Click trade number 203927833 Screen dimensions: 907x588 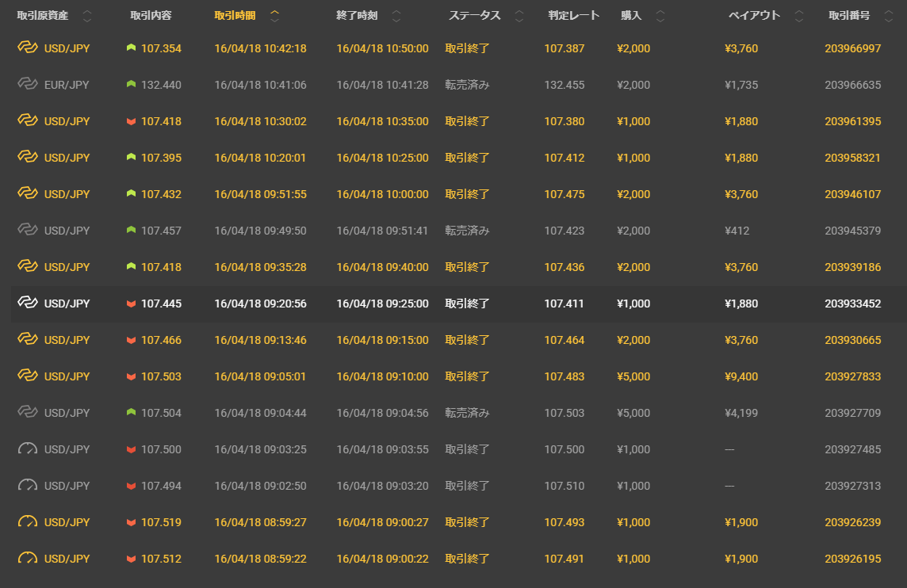click(852, 376)
